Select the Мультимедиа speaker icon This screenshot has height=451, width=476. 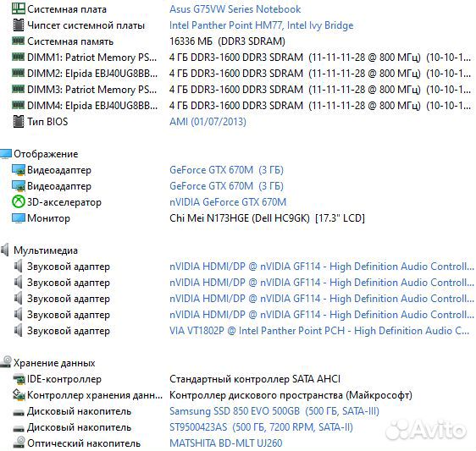(x=5, y=250)
